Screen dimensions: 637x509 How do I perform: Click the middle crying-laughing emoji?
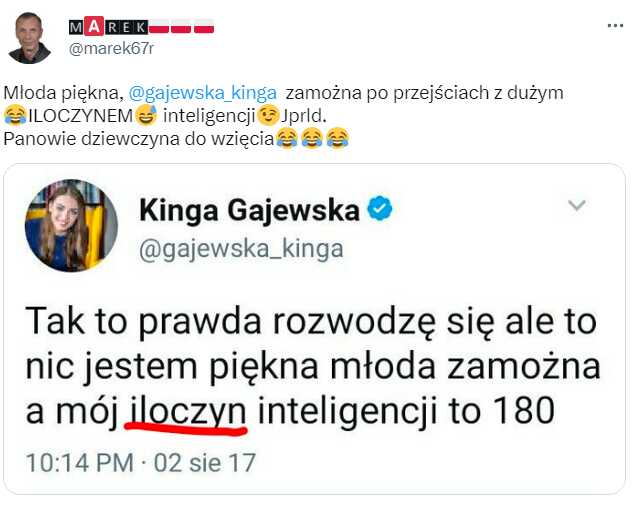pyautogui.click(x=312, y=139)
